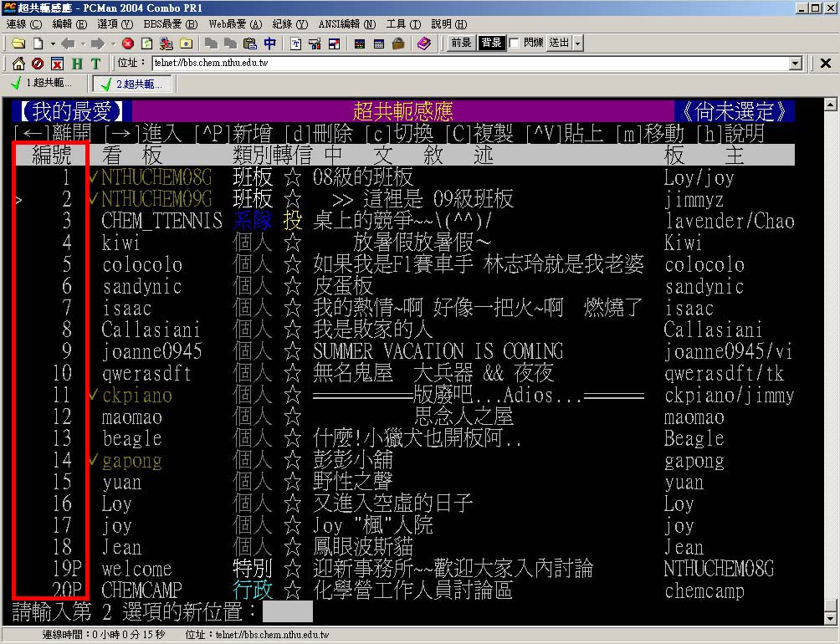Click the 背景 background color button
The width and height of the screenshot is (840, 644).
pos(490,43)
